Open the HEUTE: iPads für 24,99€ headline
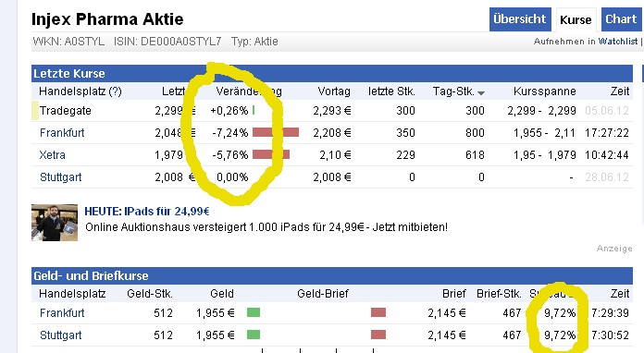The height and width of the screenshot is (353, 644). pos(147,211)
